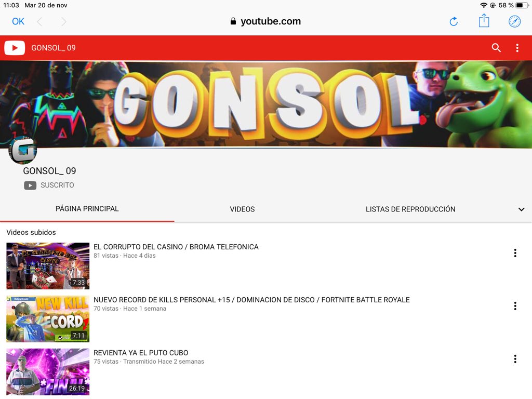Image resolution: width=532 pixels, height=399 pixels.
Task: Open EL CORRUPTO DEL CASINO video title
Action: (176, 247)
